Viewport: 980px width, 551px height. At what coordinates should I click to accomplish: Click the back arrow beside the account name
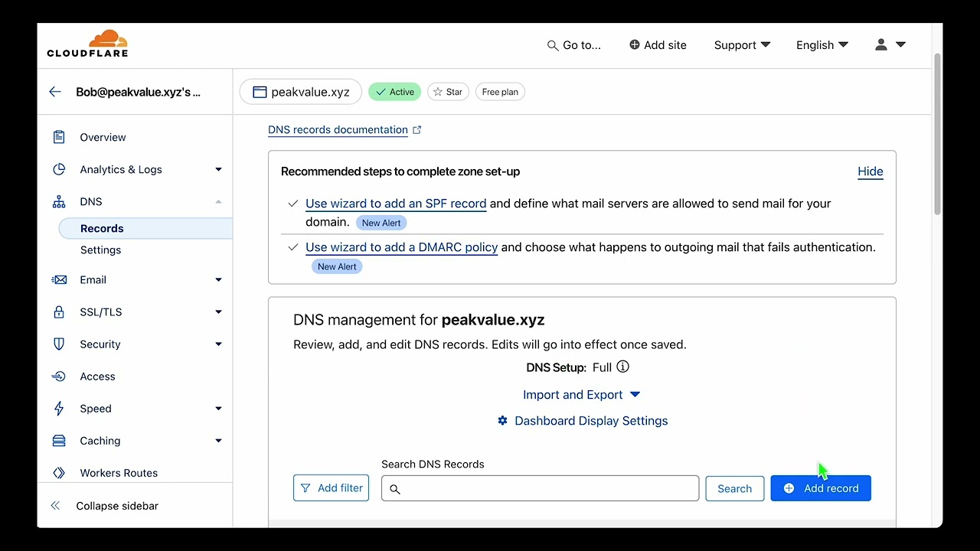[x=55, y=92]
